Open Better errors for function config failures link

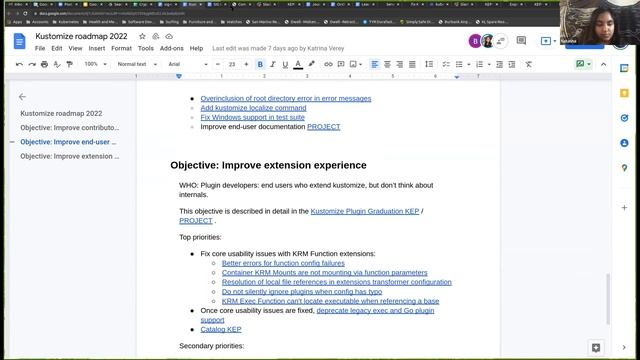click(283, 263)
